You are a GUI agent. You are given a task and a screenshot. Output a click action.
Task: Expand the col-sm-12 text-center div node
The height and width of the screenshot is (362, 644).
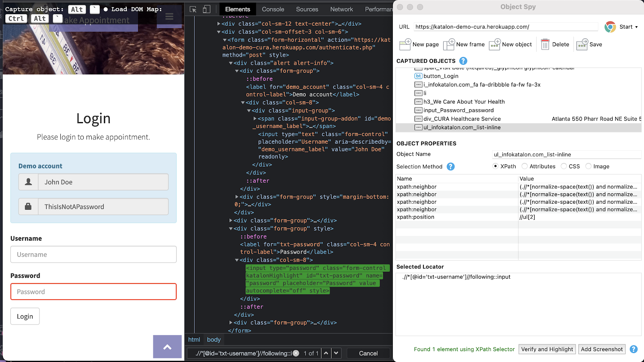[219, 24]
